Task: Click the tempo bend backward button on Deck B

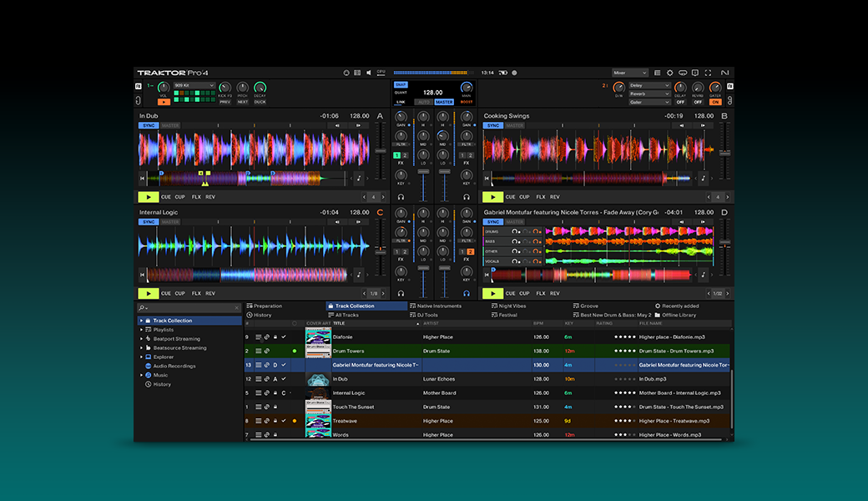Action: click(x=681, y=125)
